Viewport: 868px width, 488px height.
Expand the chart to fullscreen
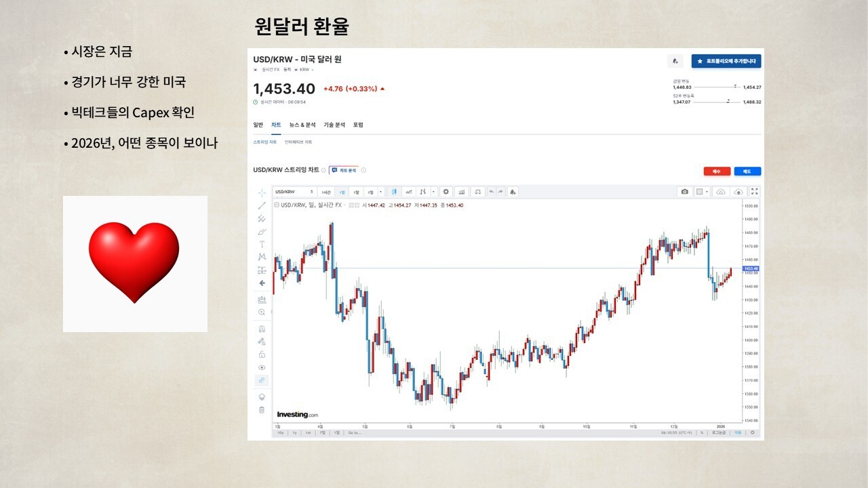point(754,192)
